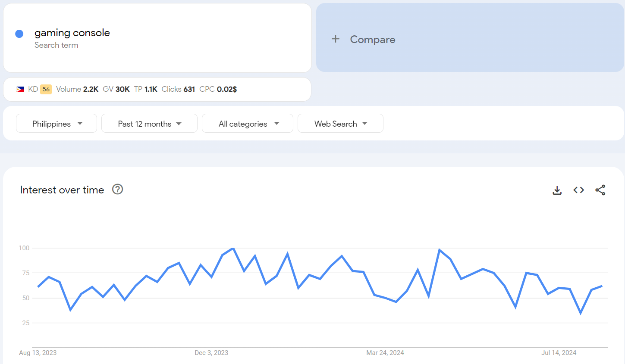Click the CPC 0.02$ metric
Image resolution: width=625 pixels, height=364 pixels.
[218, 89]
